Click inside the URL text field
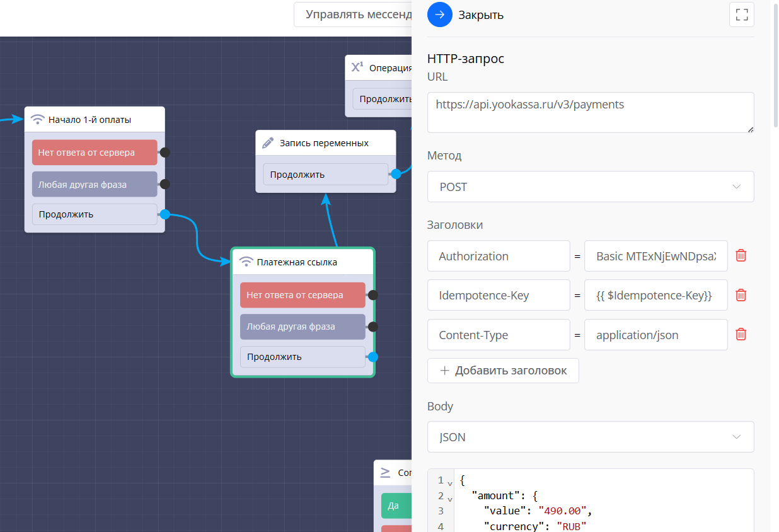Screen dimensions: 779x532 pyautogui.click(x=590, y=112)
